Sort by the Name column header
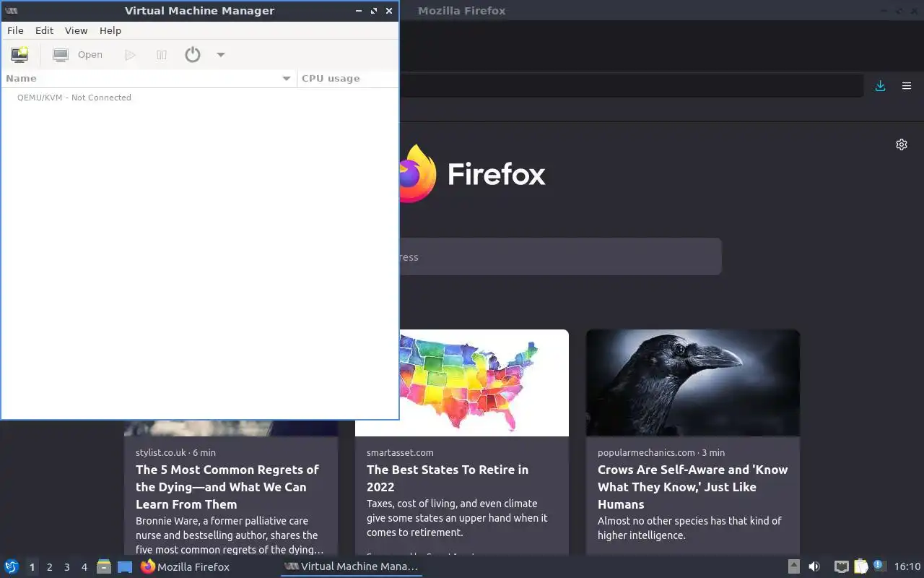 149,78
